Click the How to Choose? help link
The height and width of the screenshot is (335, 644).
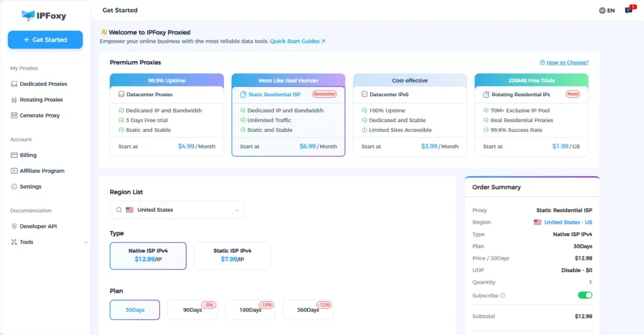click(x=564, y=63)
